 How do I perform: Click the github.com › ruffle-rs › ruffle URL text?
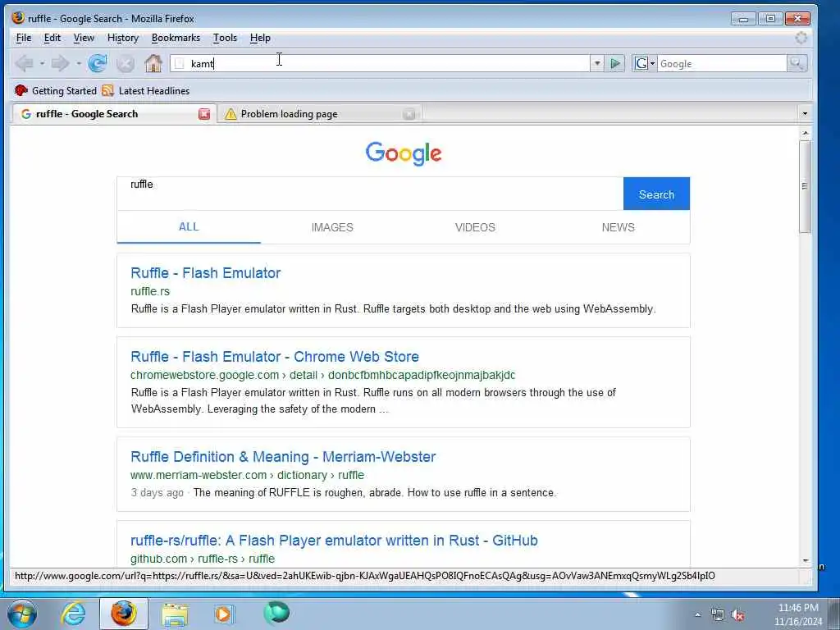pos(203,558)
